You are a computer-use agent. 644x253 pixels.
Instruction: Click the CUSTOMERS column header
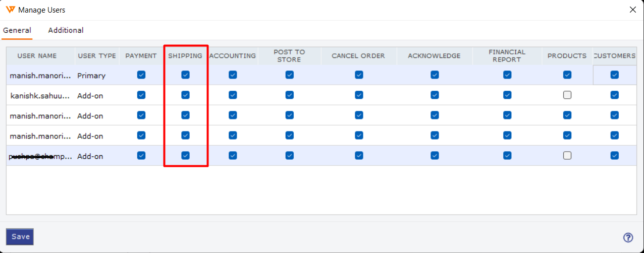point(614,56)
